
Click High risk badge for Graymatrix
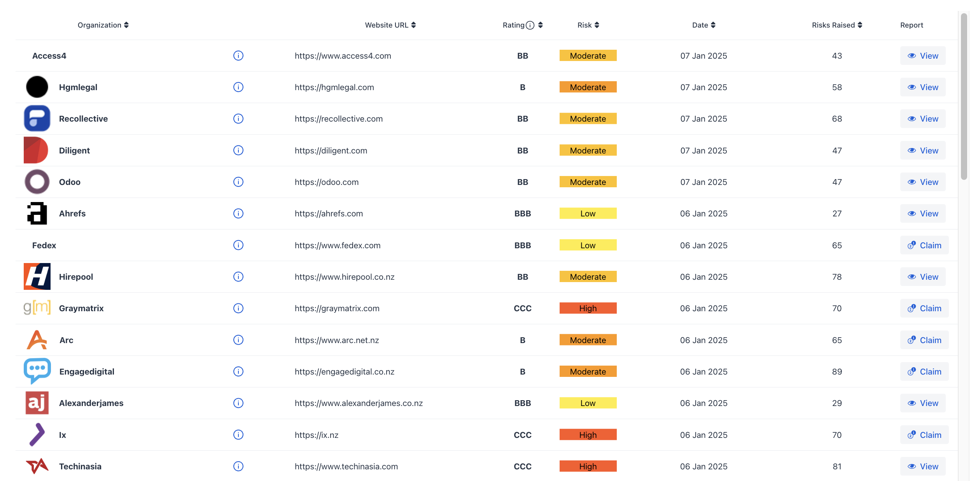click(x=588, y=308)
